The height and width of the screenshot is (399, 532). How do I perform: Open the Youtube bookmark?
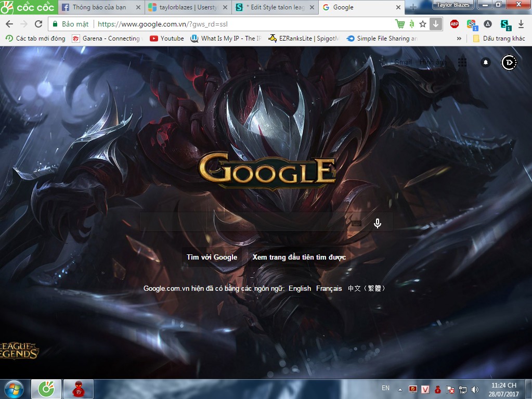click(x=166, y=38)
